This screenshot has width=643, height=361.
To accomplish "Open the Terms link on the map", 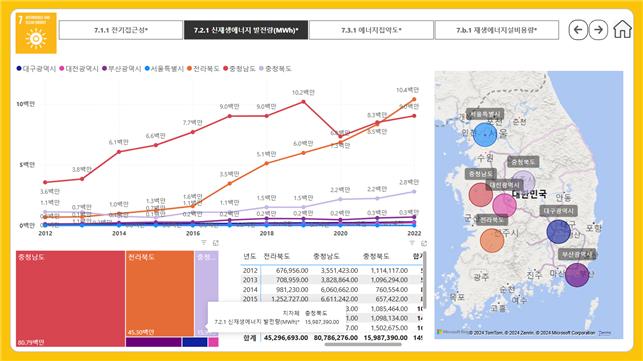I will (605, 333).
